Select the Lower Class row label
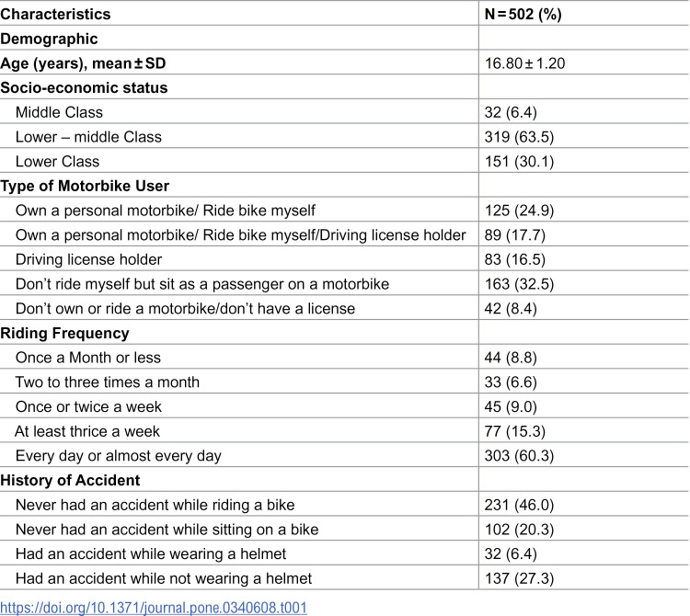Viewport: 690px width, 616px height. (x=57, y=162)
